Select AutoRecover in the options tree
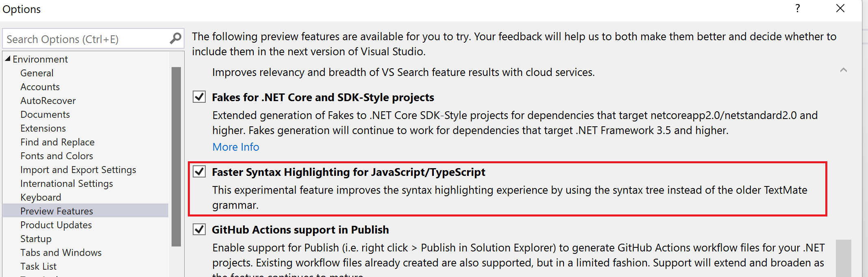Image resolution: width=868 pixels, height=277 pixels. click(x=48, y=100)
